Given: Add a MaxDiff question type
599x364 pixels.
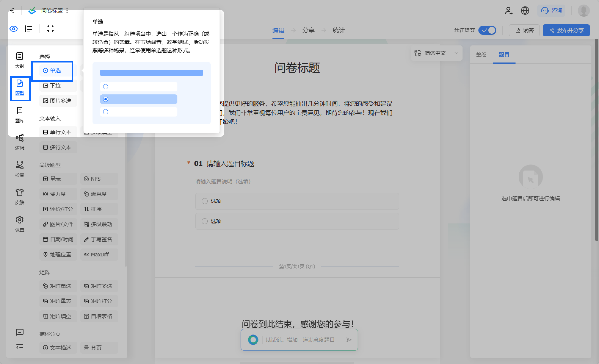Looking at the screenshot, I should (99, 255).
